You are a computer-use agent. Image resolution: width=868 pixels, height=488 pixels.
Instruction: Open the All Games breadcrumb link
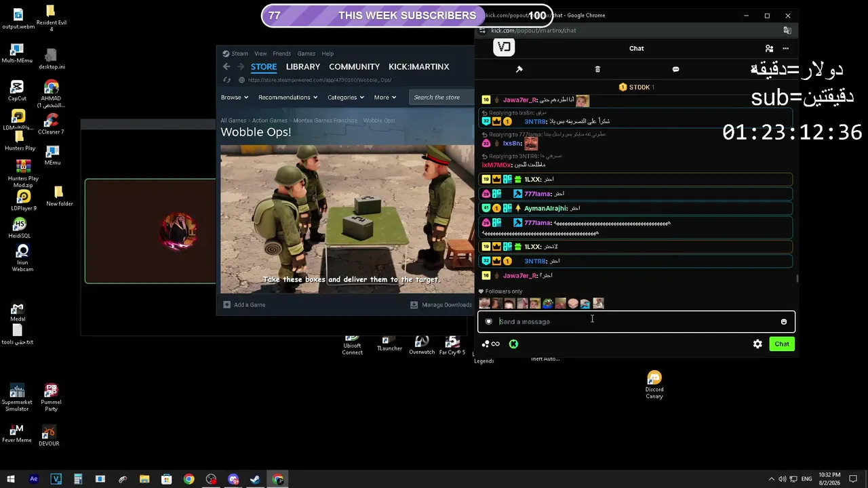click(x=233, y=121)
